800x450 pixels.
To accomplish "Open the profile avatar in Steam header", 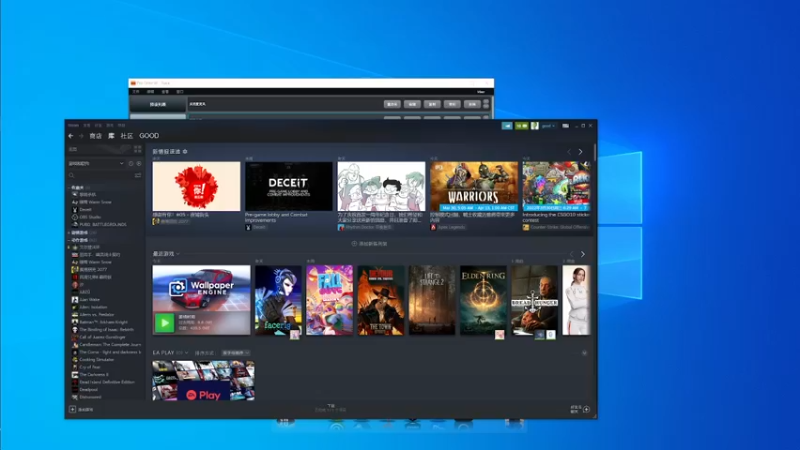I will tap(534, 126).
